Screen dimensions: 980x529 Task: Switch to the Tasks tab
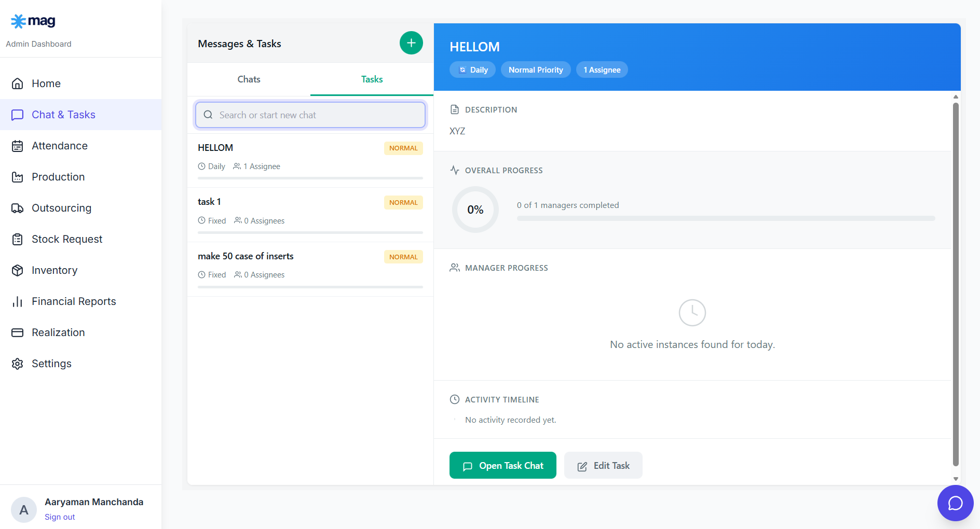click(371, 79)
